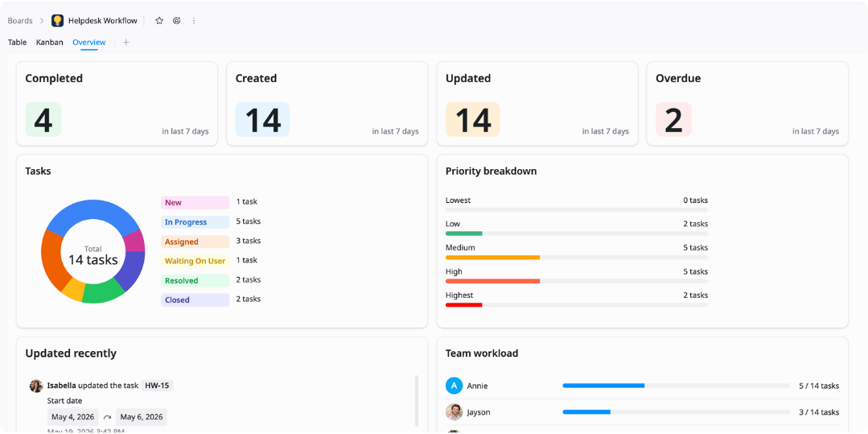The width and height of the screenshot is (868, 434).
Task: Go to the Boards breadcrumb
Action: point(20,20)
